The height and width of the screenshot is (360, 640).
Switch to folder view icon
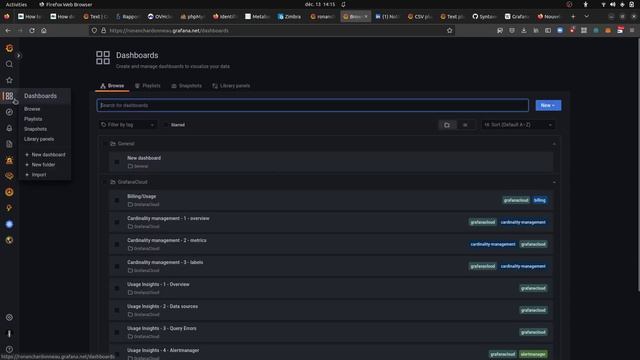(447, 125)
